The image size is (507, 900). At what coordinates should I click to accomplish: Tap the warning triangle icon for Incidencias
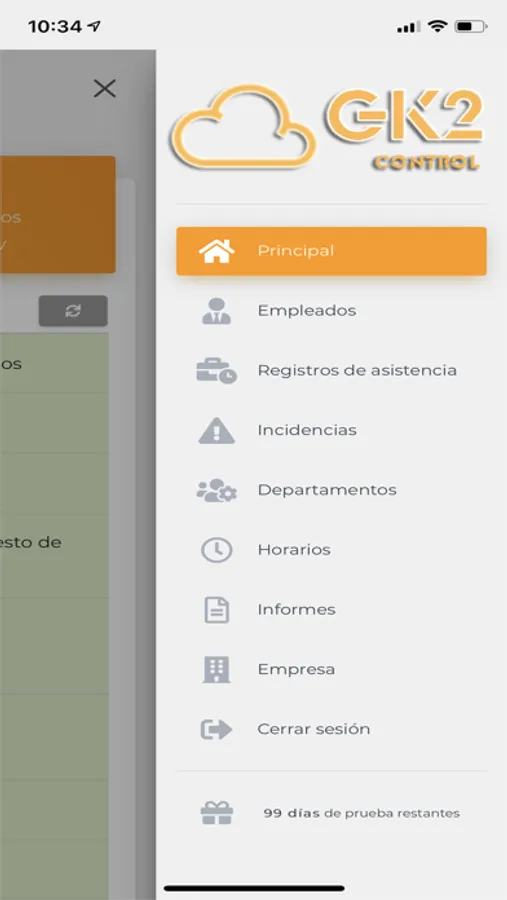pyautogui.click(x=216, y=430)
